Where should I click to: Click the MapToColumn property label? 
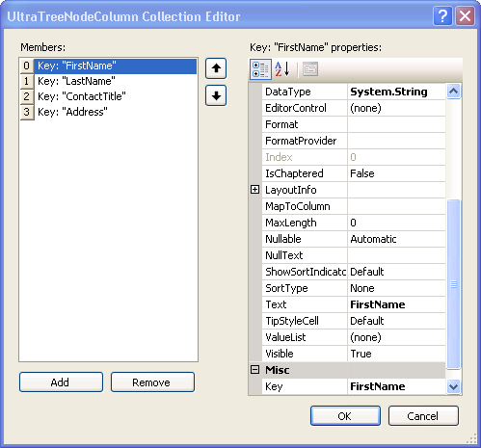[298, 206]
